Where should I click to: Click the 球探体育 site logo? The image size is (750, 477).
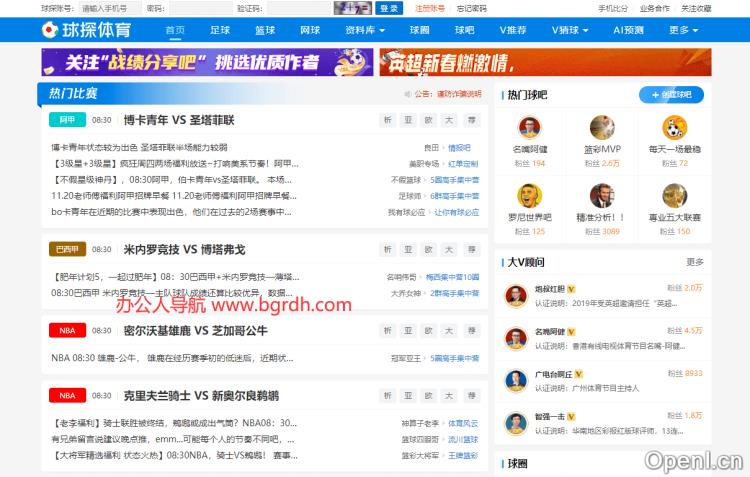[x=86, y=30]
